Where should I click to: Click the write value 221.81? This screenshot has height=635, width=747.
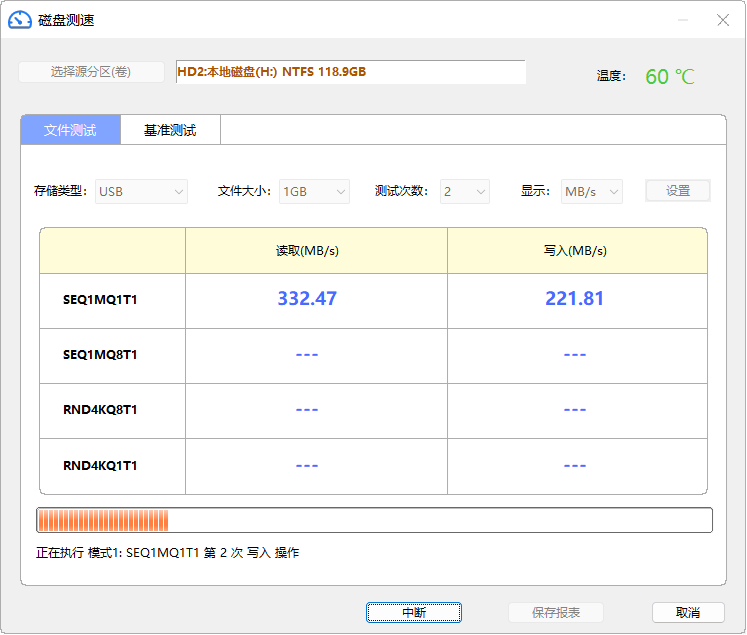pos(575,299)
